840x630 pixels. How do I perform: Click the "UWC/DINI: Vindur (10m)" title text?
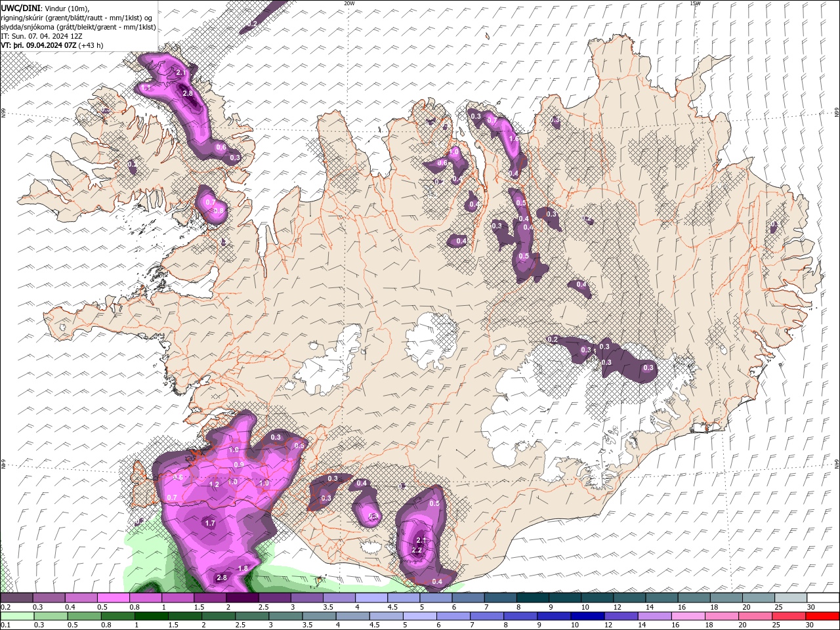pyautogui.click(x=45, y=8)
